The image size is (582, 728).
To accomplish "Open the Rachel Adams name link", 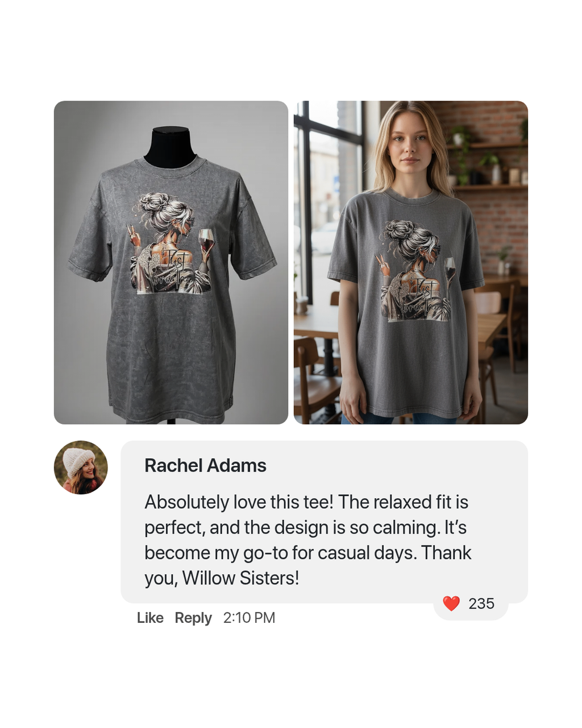I will 205,465.
